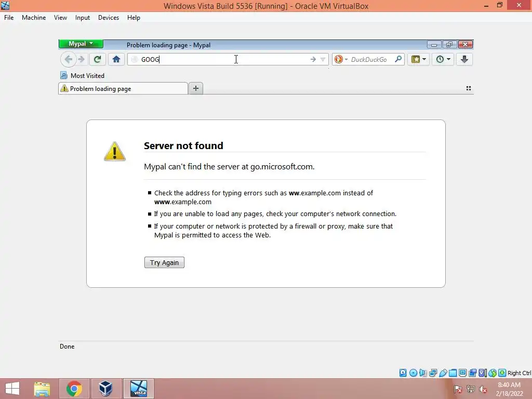
Task: Open the Downloads arrow button
Action: 464,59
